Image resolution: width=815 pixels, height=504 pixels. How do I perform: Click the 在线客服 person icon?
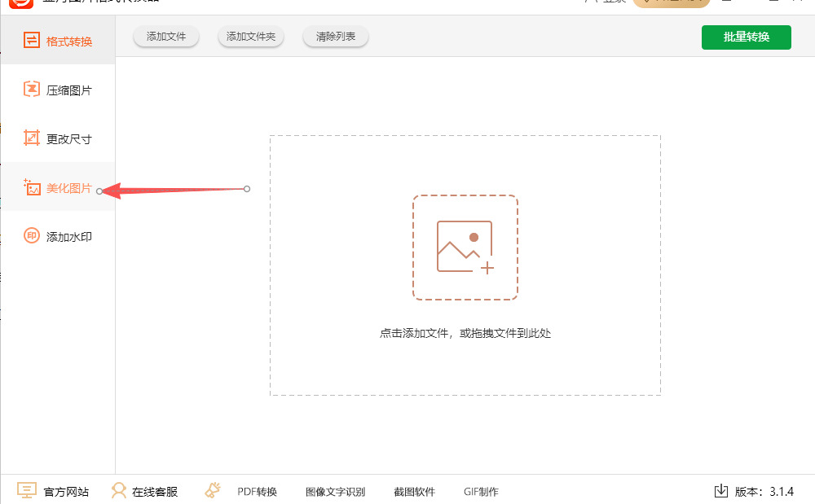click(x=119, y=490)
